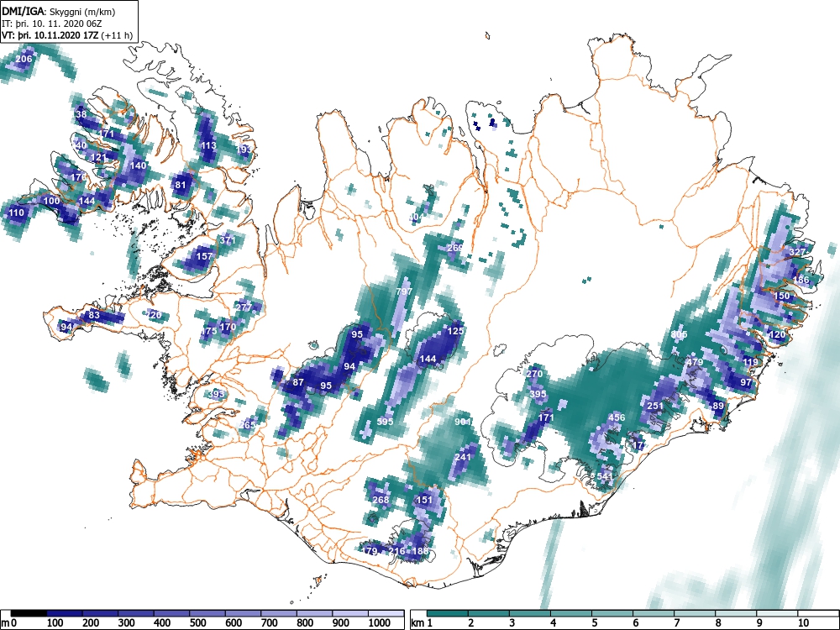The image size is (840, 630).
Task: Select the dark blue 100–200 m legend swatch
Action: pos(65,613)
